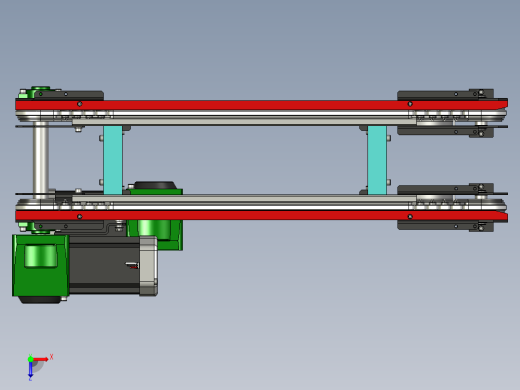520x390 pixels.
Task: Select the dark motor body
Action: pyautogui.click(x=104, y=265)
